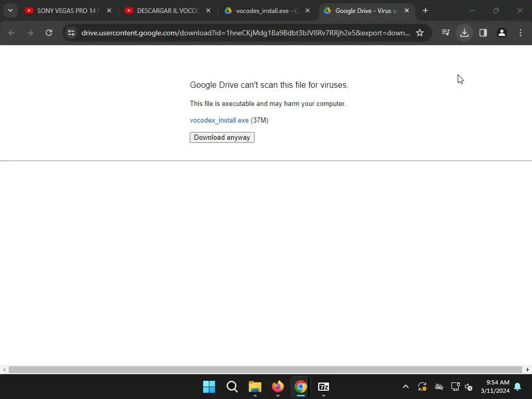
Task: Click the Download anyway button
Action: pyautogui.click(x=222, y=137)
